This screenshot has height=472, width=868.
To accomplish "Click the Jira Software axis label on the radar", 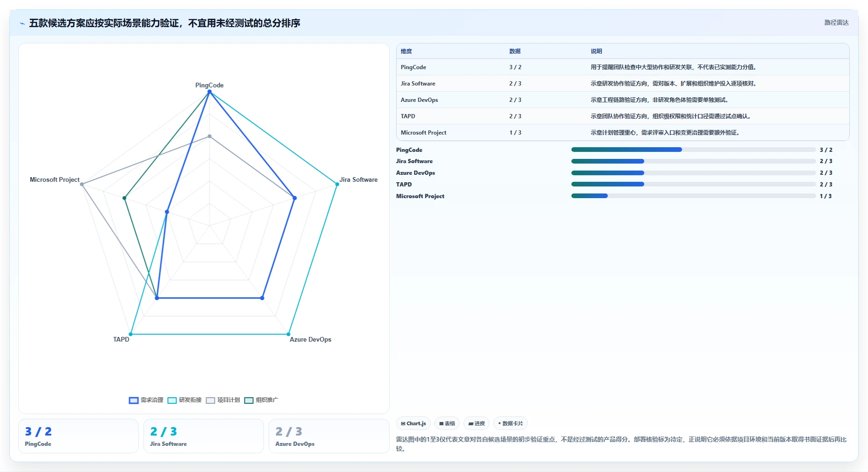I will point(358,179).
